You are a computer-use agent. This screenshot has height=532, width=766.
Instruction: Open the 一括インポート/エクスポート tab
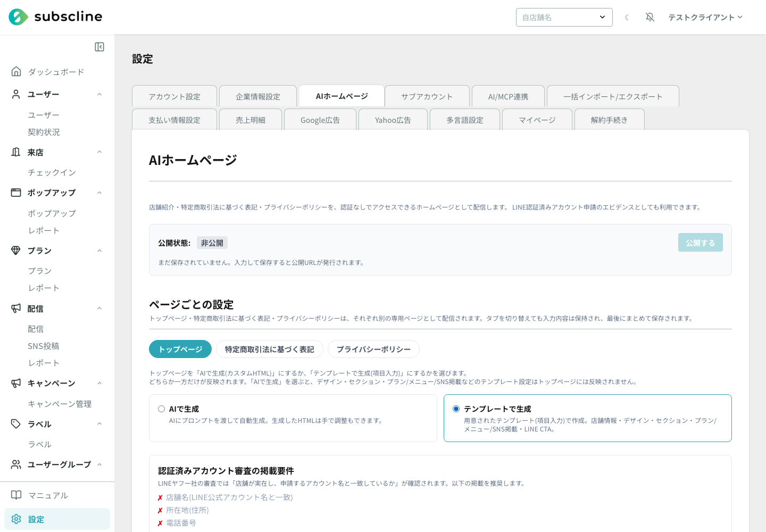pos(613,96)
